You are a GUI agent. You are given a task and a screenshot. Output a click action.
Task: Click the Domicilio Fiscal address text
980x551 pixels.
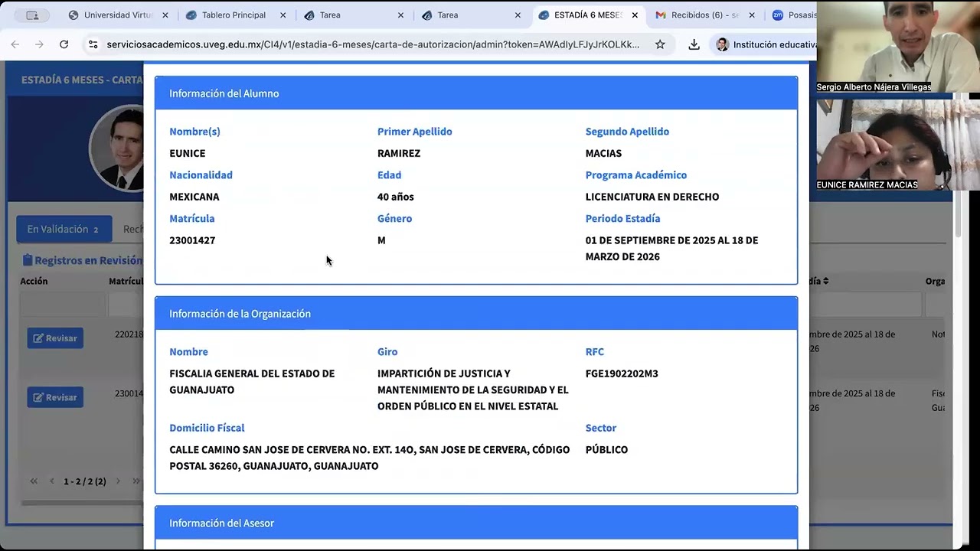(370, 458)
